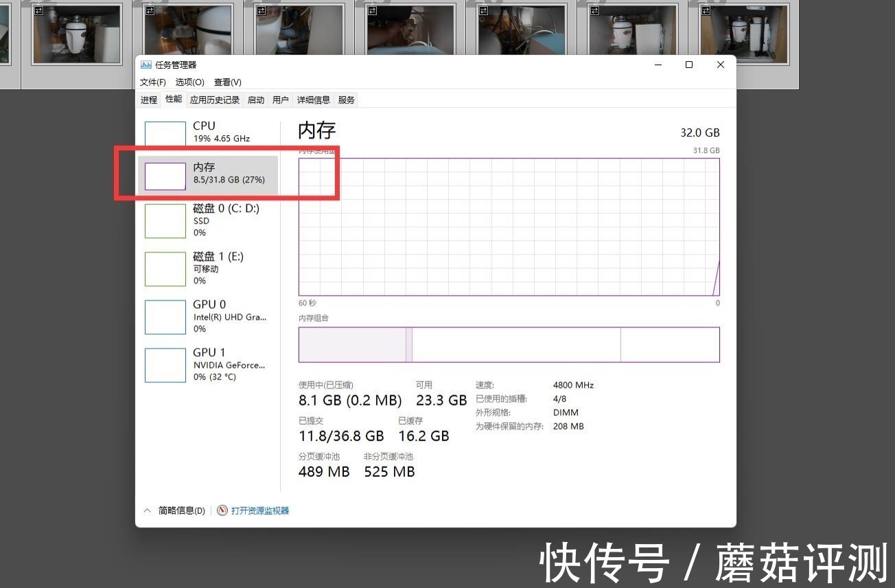Click the 11.8/36.8 GB committed value

(341, 436)
